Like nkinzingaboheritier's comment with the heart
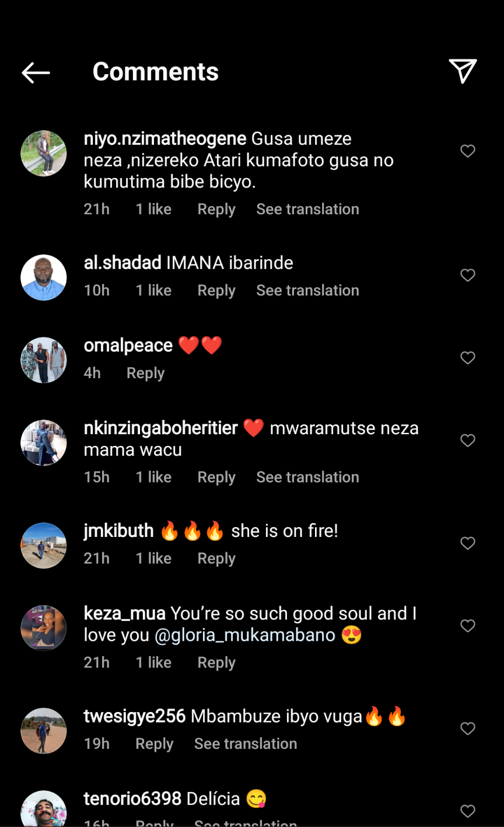 pos(468,440)
